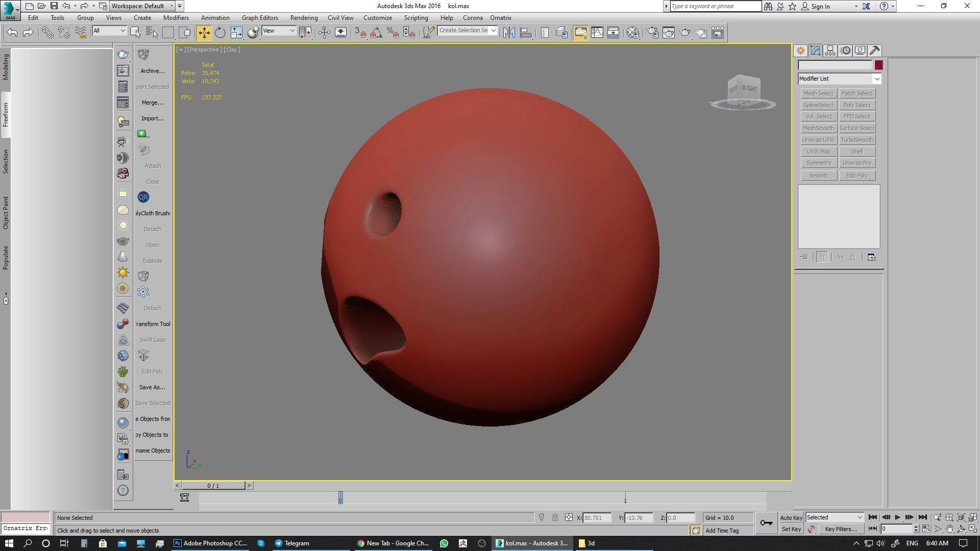
Task: Select the Select and Rotate tool
Action: pos(220,33)
